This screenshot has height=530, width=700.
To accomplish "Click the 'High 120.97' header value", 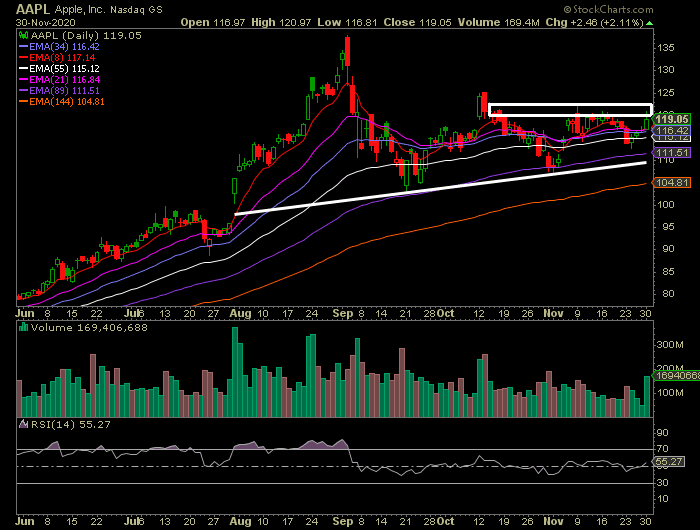I will (x=281, y=22).
